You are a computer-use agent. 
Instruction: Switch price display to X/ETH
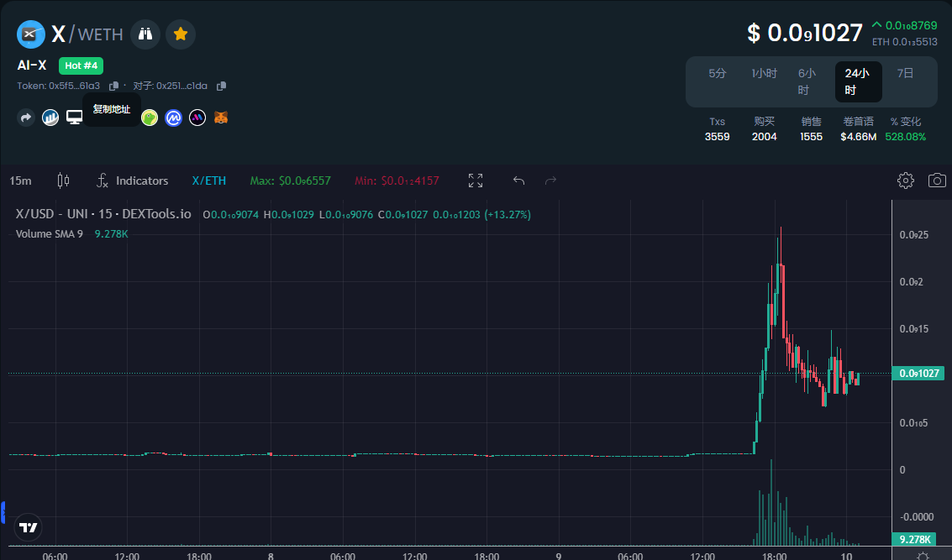tap(208, 181)
